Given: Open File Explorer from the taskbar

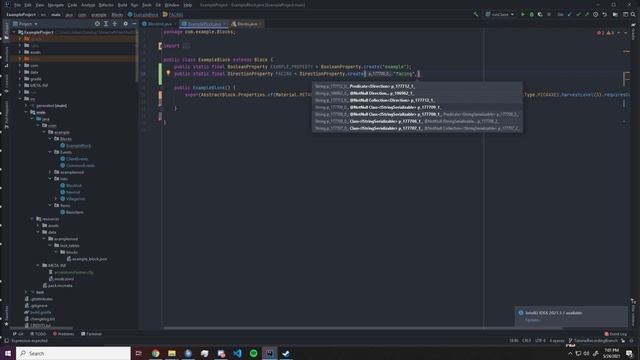Looking at the screenshot, I should (x=172, y=353).
